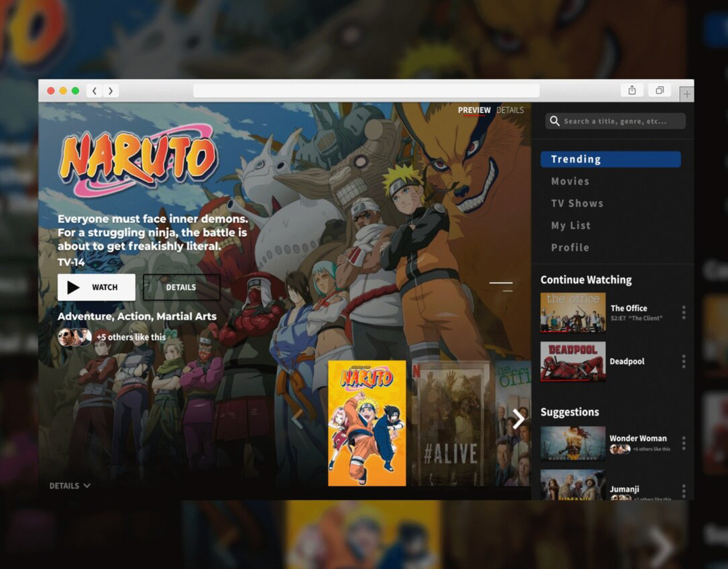
Task: Open options menu for Deadpool
Action: [683, 361]
